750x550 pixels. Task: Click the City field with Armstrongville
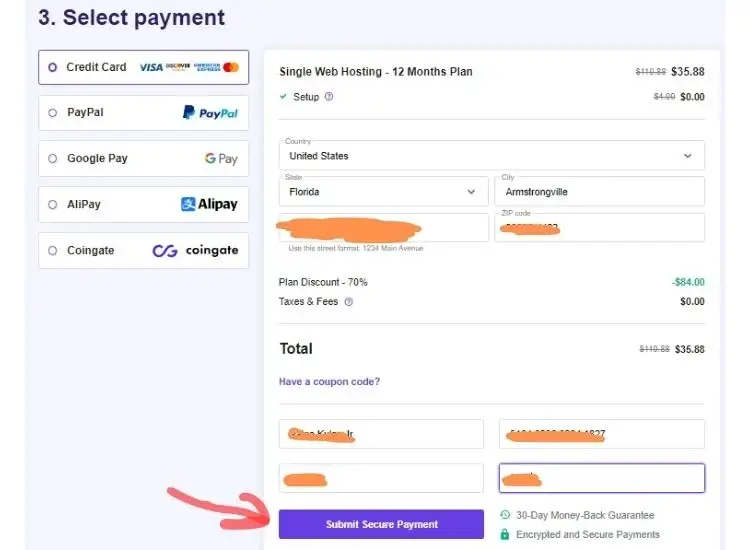point(599,191)
